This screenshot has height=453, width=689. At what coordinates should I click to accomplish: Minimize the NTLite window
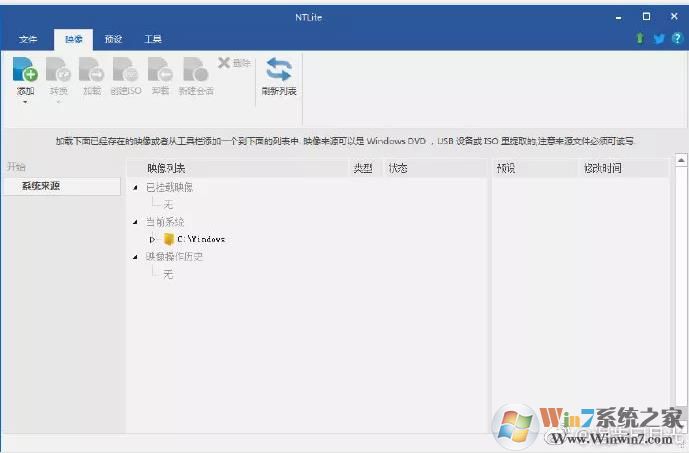point(619,18)
